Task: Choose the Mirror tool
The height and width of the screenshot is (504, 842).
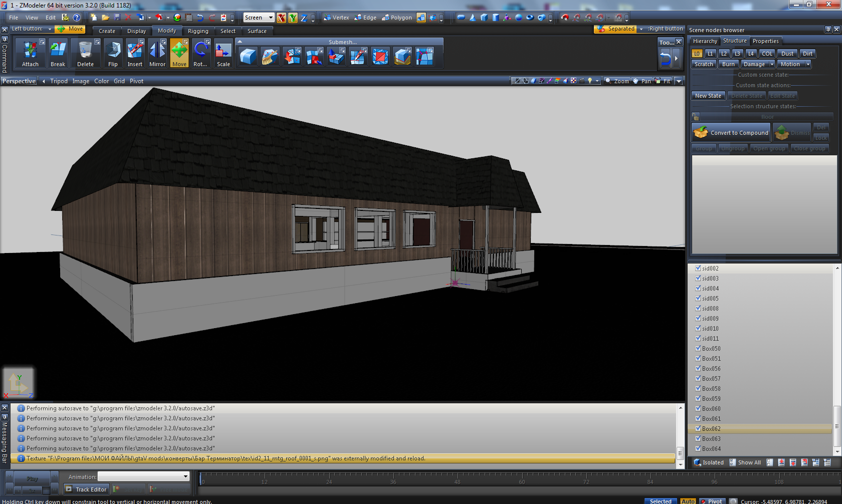Action: (157, 53)
